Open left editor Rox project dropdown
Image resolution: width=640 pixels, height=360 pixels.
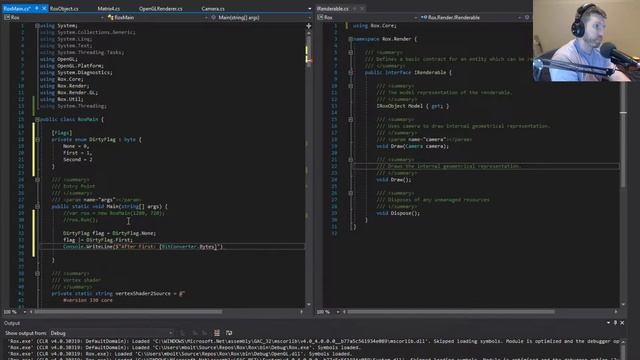coord(54,18)
